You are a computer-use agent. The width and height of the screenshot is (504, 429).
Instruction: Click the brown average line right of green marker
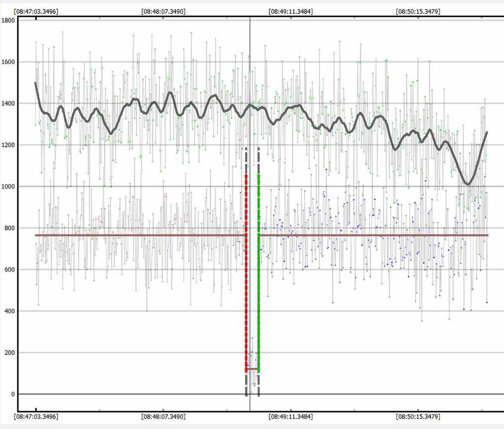coord(374,235)
